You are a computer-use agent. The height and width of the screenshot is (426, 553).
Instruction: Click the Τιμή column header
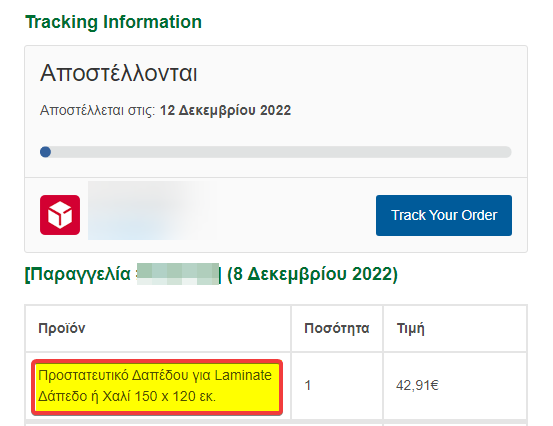coord(411,328)
